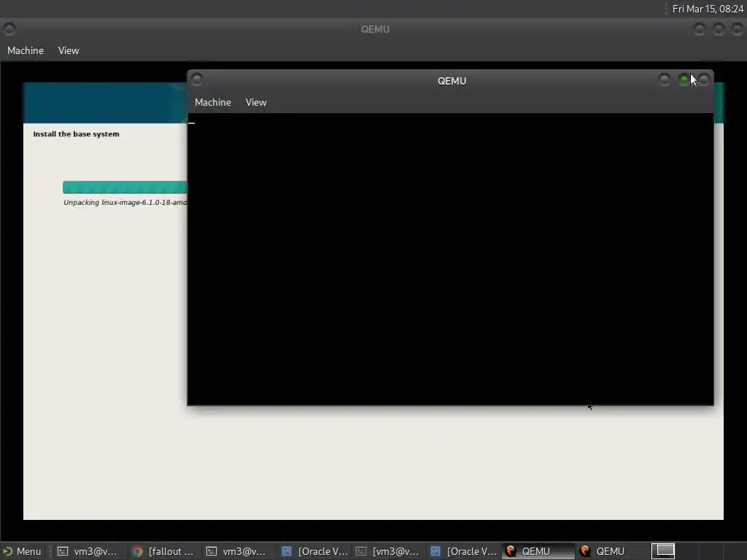Switch to the Chrome [fallout ... taskbar window
The width and height of the screenshot is (747, 560).
point(163,551)
